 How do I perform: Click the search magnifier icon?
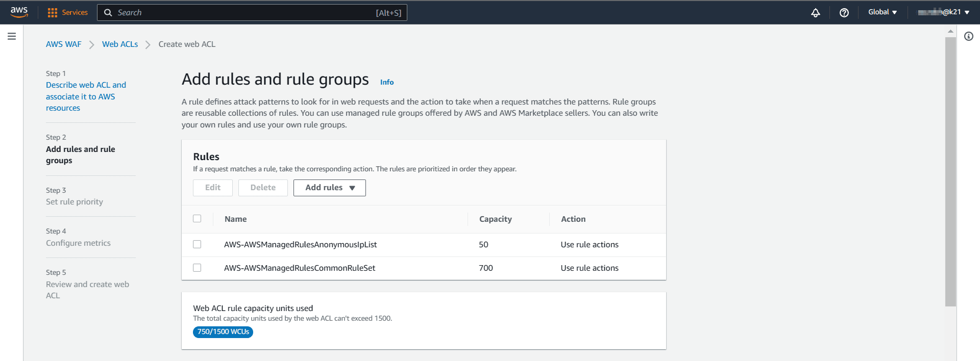point(108,13)
